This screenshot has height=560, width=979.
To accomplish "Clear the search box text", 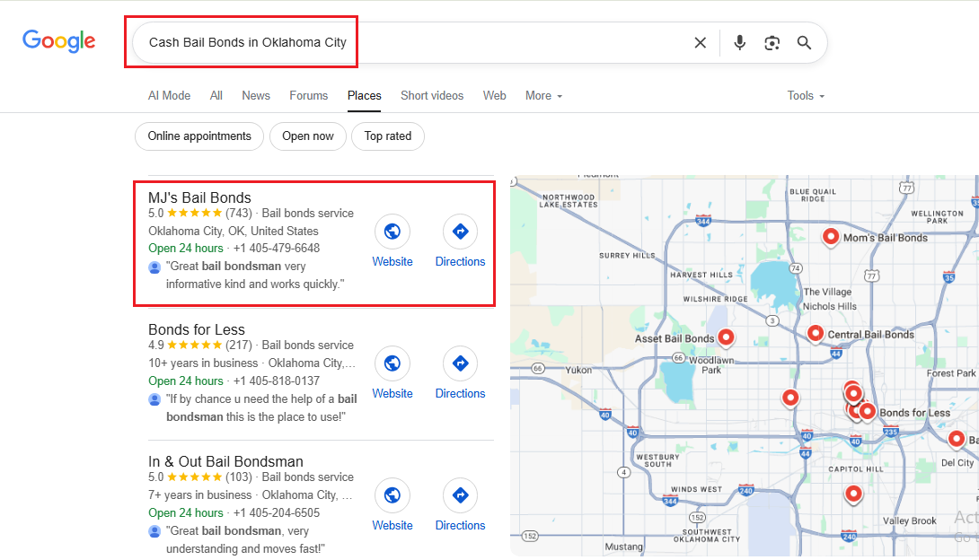I will pos(700,43).
